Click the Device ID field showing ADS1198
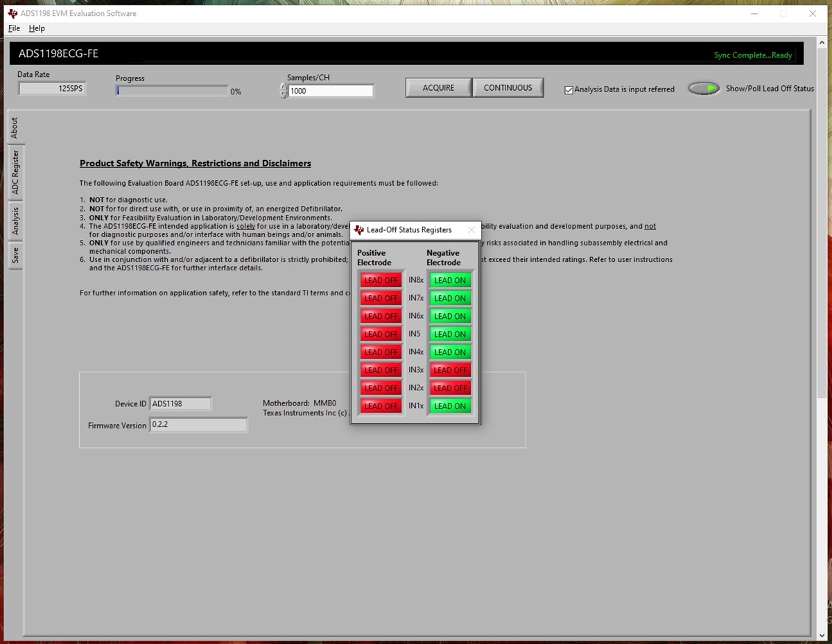 [x=181, y=403]
